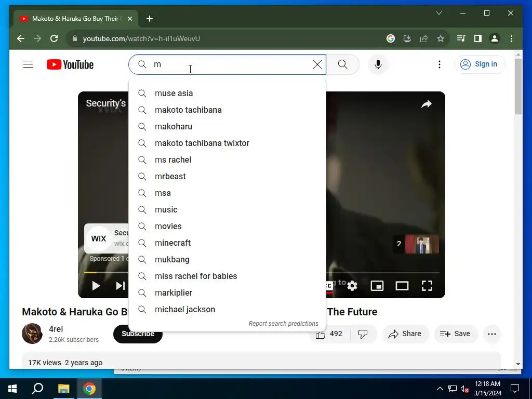The width and height of the screenshot is (532, 399).
Task: Click the address bar URL
Action: click(x=141, y=38)
